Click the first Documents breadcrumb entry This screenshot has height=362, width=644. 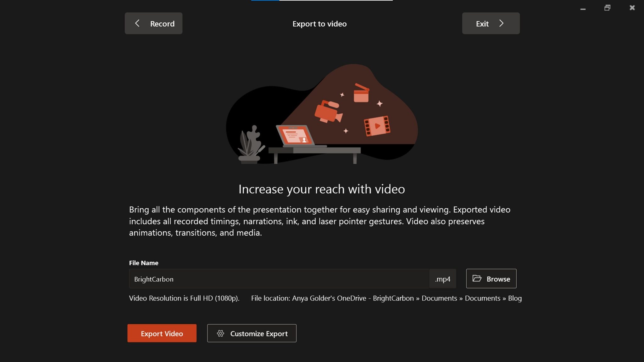(x=439, y=298)
